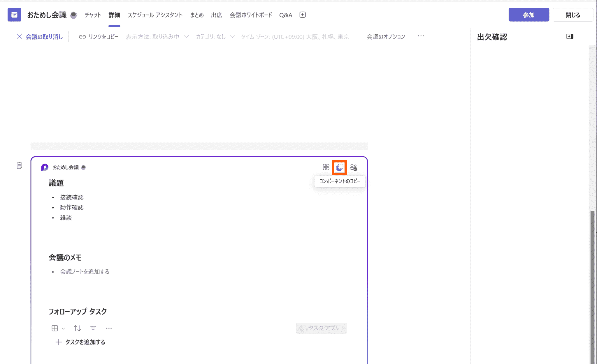This screenshot has width=597, height=364.
Task: Open the task toolbar three-dots menu
Action: pos(109,328)
